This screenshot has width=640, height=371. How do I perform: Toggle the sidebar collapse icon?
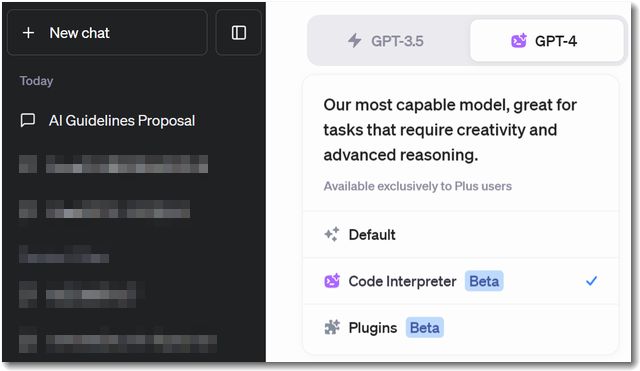point(239,33)
